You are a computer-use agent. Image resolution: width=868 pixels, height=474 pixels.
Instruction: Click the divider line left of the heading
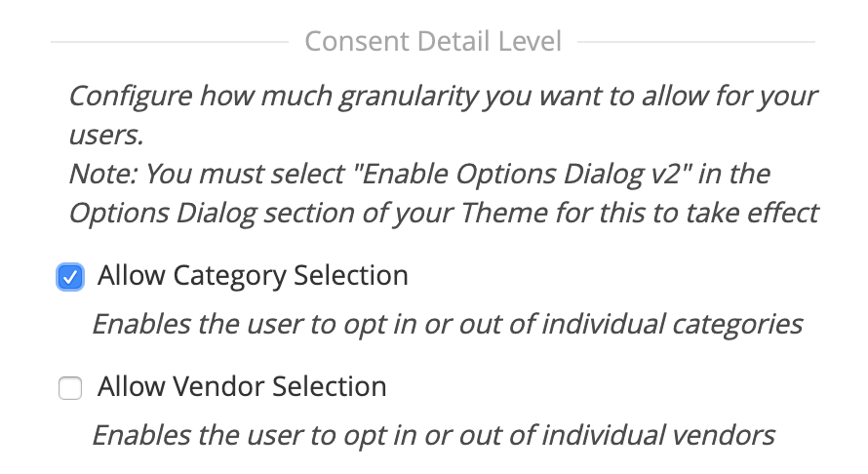[x=169, y=42]
